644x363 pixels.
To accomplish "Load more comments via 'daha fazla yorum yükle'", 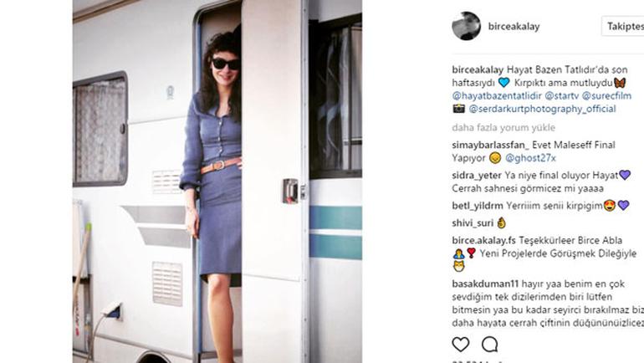I will click(503, 128).
